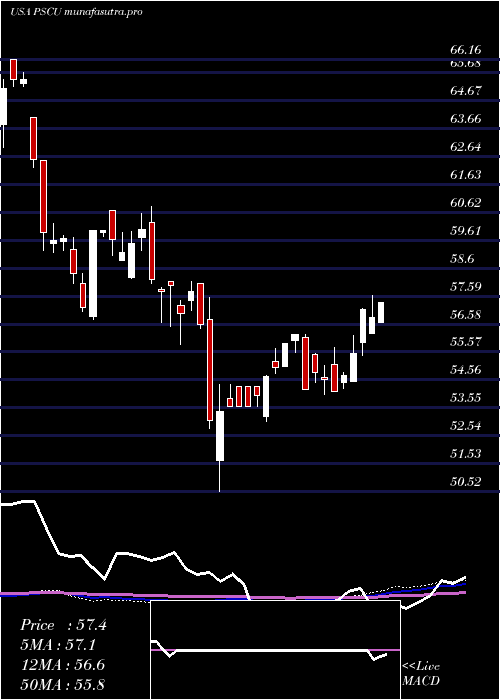The width and height of the screenshot is (500, 700).
Task: Click the 56.58 price axis label
Action: [x=465, y=315]
